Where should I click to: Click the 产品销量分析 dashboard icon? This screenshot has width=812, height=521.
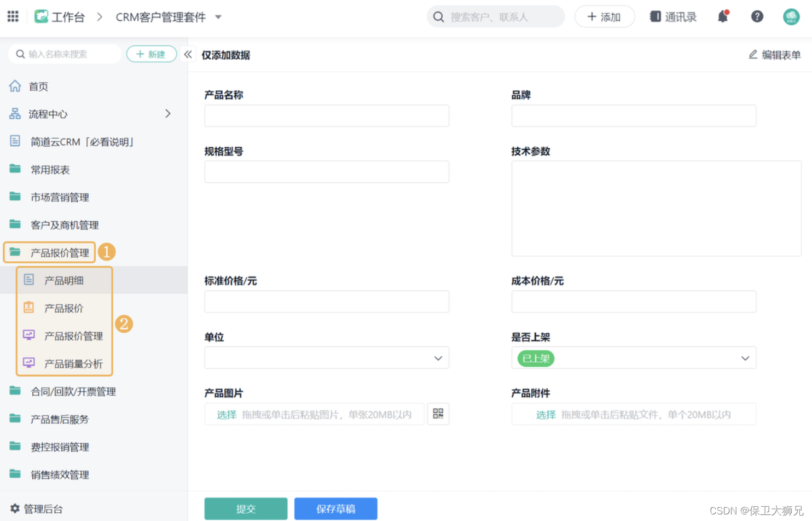[x=29, y=363]
